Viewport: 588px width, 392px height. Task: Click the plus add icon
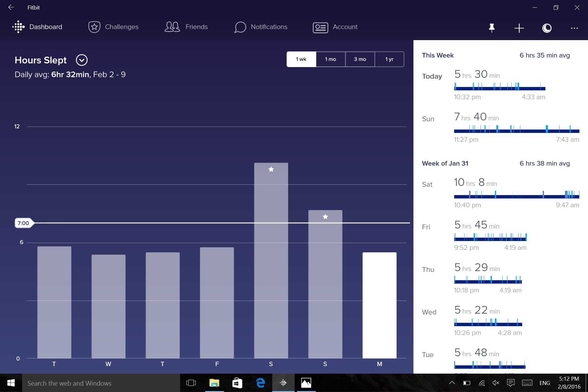(x=519, y=28)
